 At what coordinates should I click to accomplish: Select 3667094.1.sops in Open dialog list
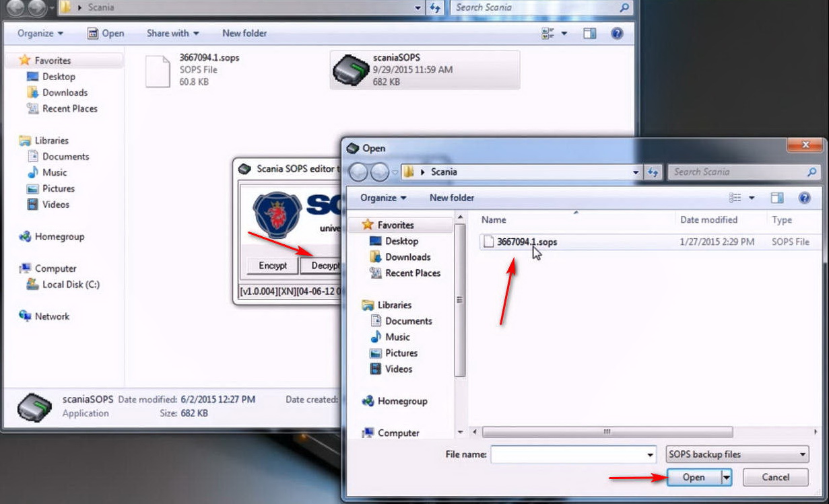tap(651, 242)
